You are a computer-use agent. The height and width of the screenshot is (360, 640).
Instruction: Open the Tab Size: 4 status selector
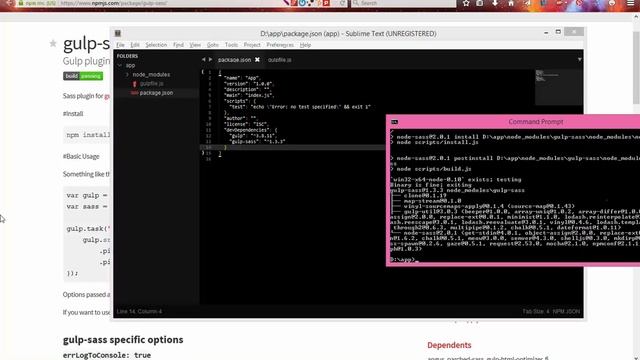pos(536,311)
